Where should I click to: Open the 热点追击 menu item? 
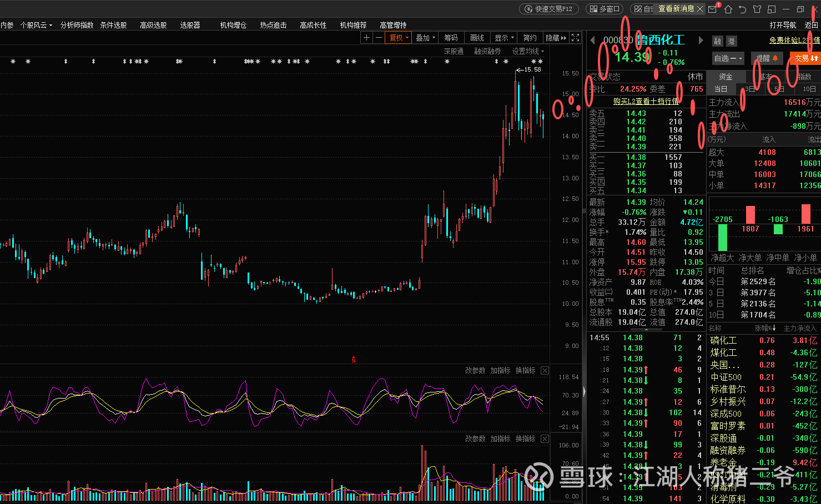point(273,25)
